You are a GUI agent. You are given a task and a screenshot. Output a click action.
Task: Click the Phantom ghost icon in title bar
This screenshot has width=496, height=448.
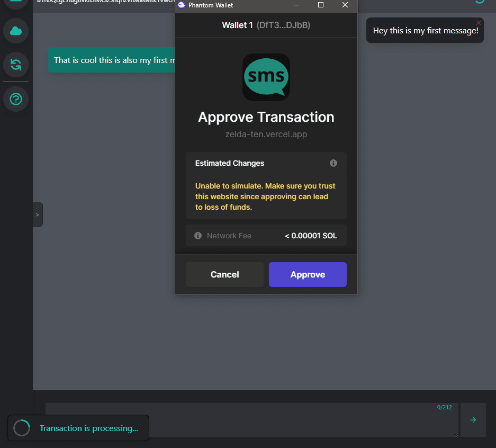coord(182,5)
